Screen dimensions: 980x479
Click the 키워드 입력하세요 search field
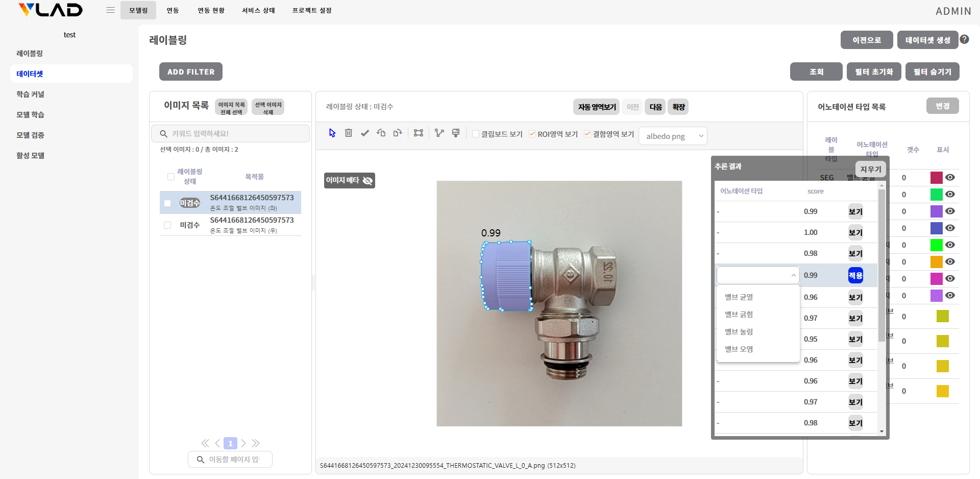(x=230, y=133)
